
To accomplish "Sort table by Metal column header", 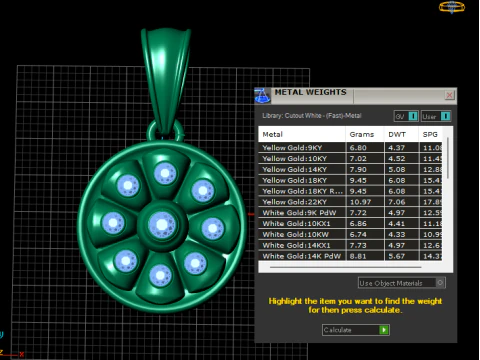I will click(302, 134).
